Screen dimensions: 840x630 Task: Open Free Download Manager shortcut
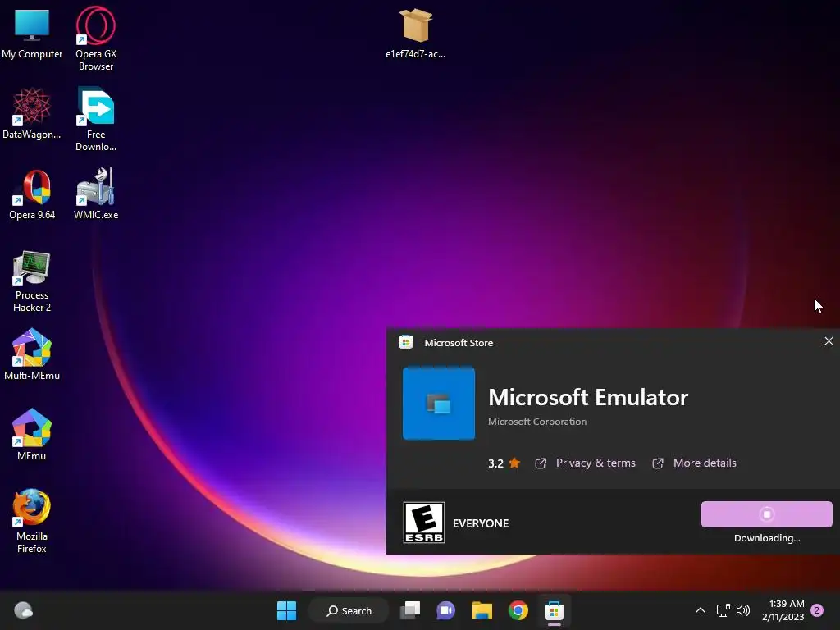96,120
